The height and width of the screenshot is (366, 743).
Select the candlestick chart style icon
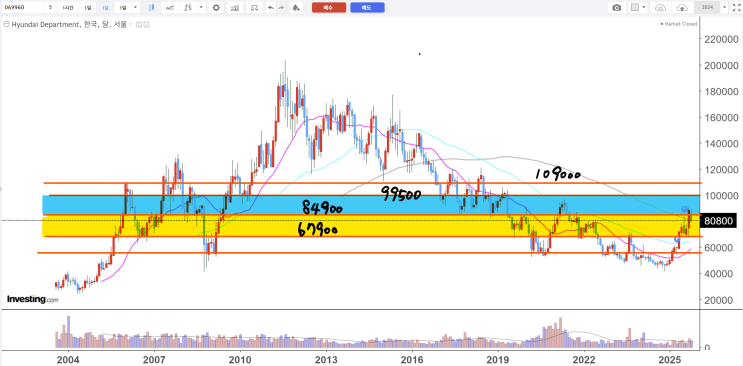[x=151, y=8]
